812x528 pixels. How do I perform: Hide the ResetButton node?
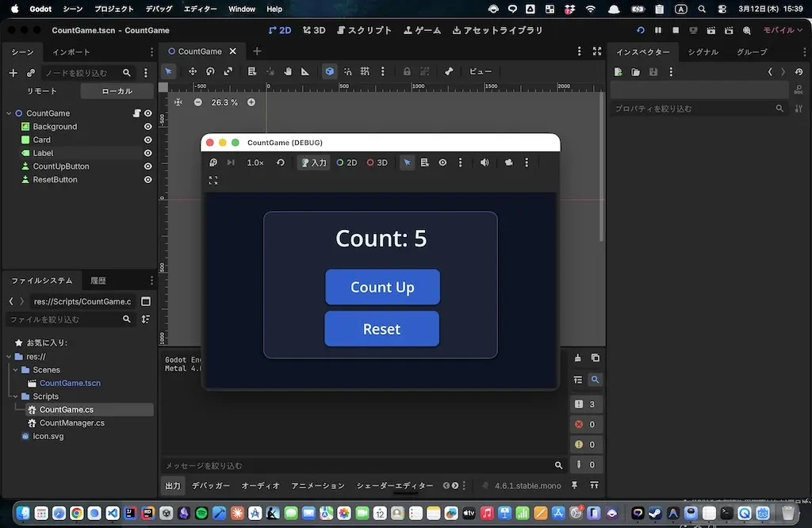(x=147, y=180)
